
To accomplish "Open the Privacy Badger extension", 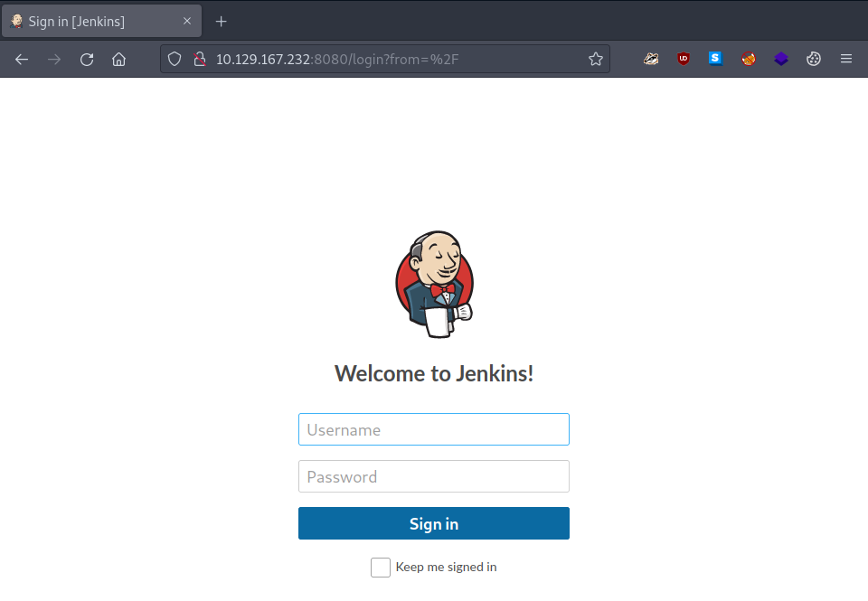I will [651, 58].
